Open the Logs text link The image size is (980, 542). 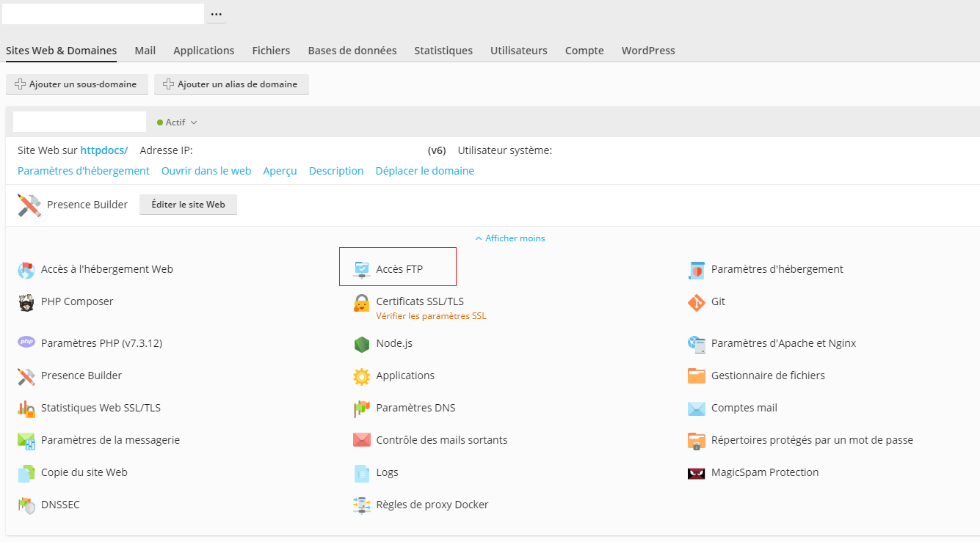pyautogui.click(x=388, y=472)
